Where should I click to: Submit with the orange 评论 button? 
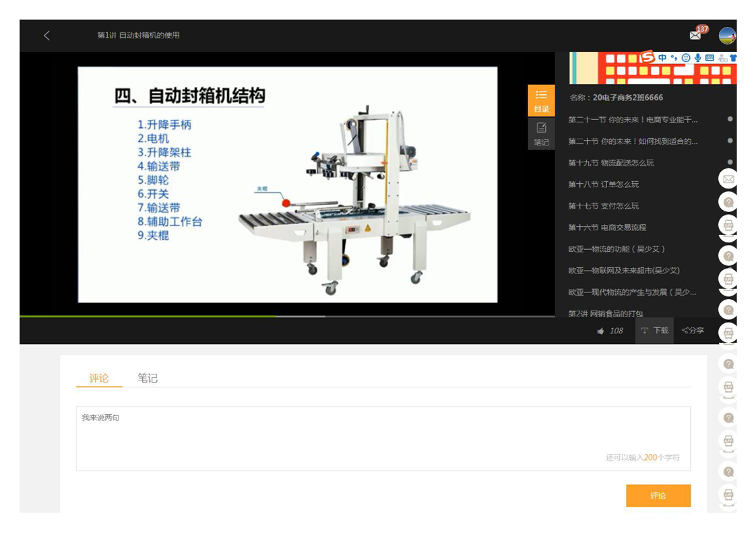coord(658,496)
